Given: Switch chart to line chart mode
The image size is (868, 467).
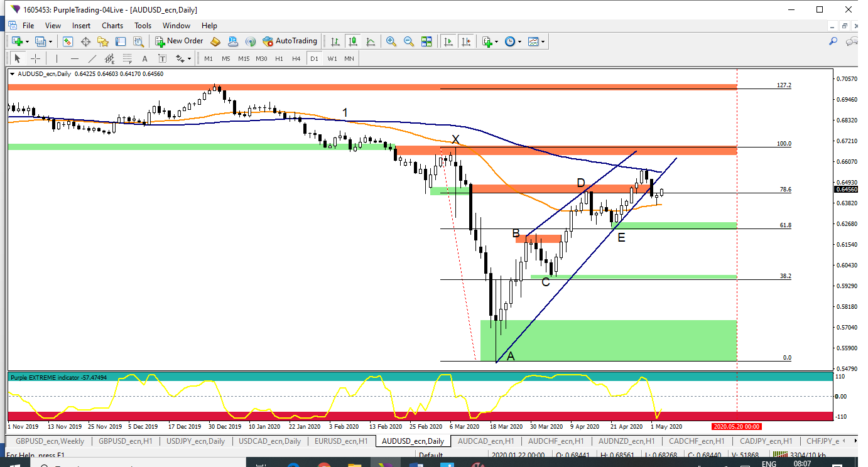Looking at the screenshot, I should click(371, 41).
